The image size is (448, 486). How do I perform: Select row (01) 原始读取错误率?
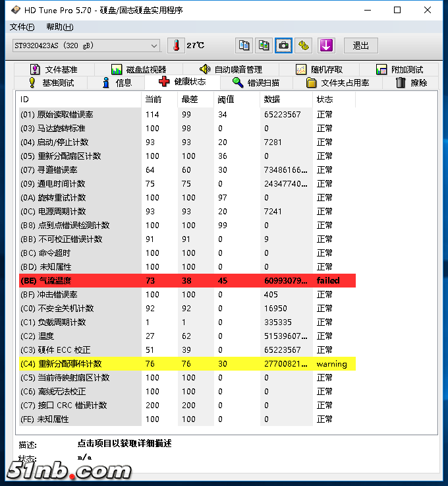(x=187, y=114)
